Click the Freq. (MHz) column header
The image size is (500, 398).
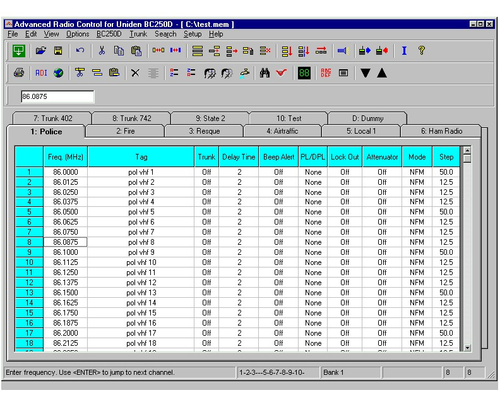click(65, 157)
